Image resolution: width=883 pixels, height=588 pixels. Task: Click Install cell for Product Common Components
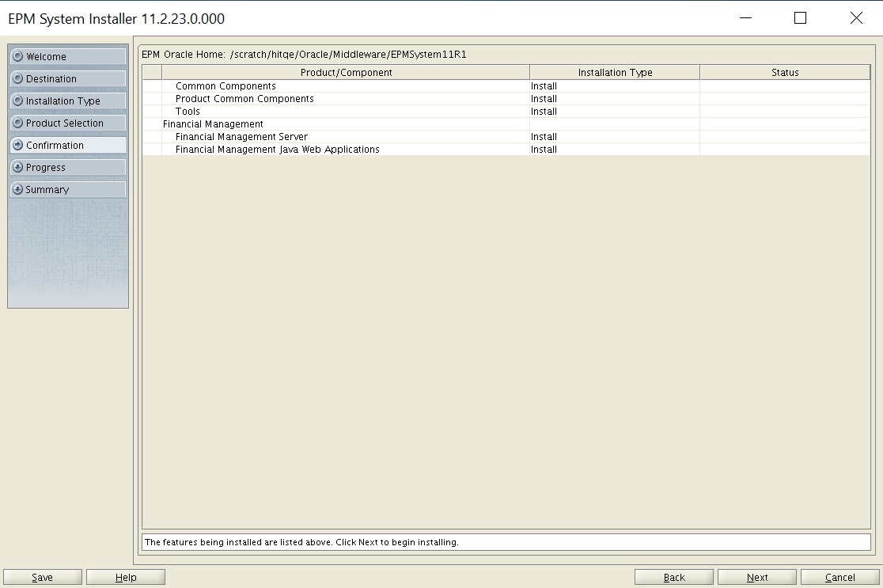click(615, 99)
